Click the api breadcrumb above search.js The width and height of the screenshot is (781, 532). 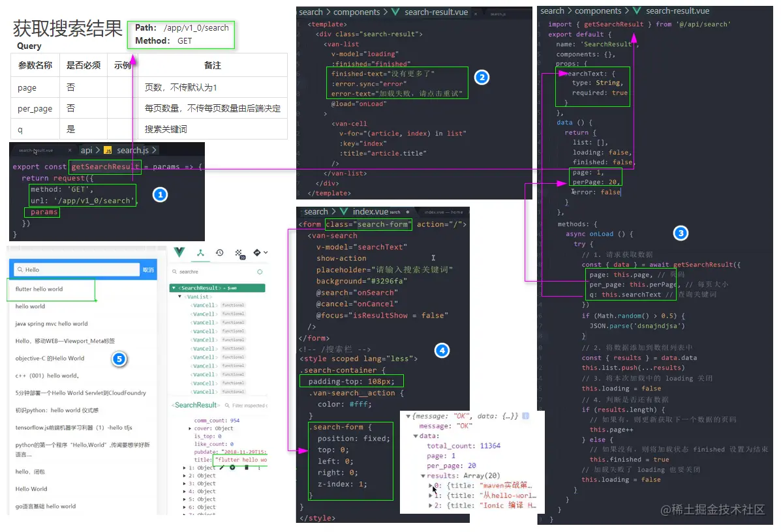pyautogui.click(x=87, y=151)
